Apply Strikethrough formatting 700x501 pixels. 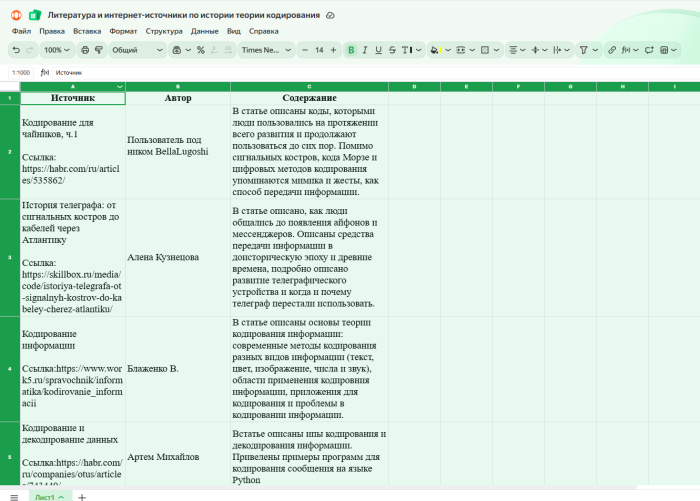pos(392,49)
